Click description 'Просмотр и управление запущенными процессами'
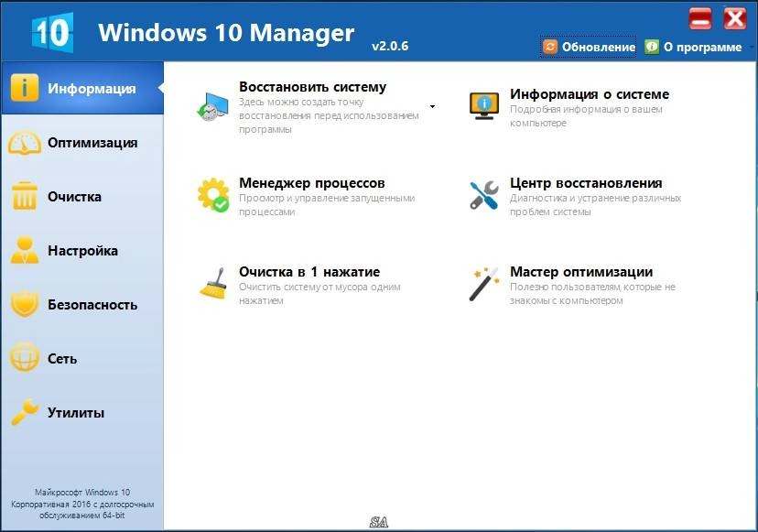This screenshot has height=532, width=758. coord(327,204)
